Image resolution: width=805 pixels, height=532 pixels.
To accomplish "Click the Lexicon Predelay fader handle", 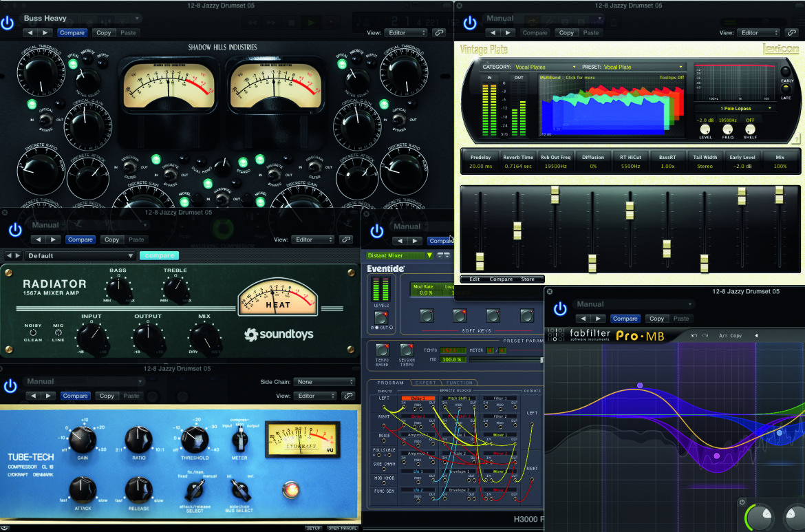I will [480, 261].
